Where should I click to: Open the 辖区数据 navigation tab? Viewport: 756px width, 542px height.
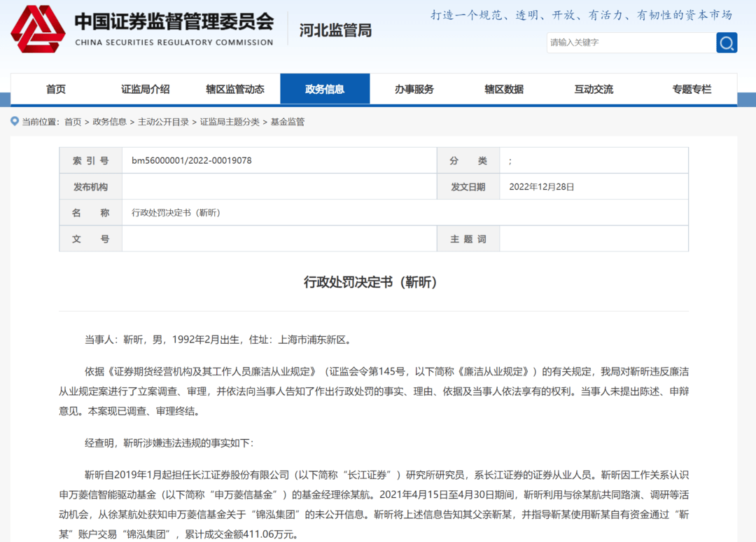tap(504, 89)
